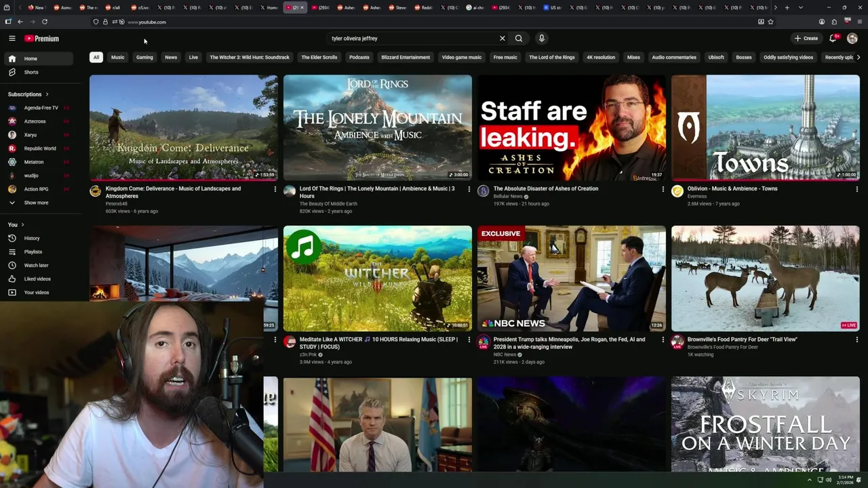Open the Bellular News channel avatar
Screen dimensions: 868x488
point(483,191)
